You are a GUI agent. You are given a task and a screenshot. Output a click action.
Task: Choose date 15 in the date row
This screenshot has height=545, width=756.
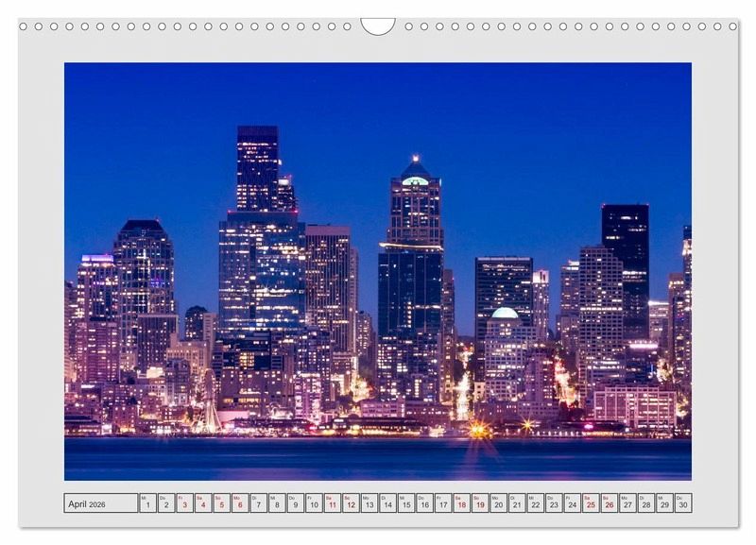406,503
